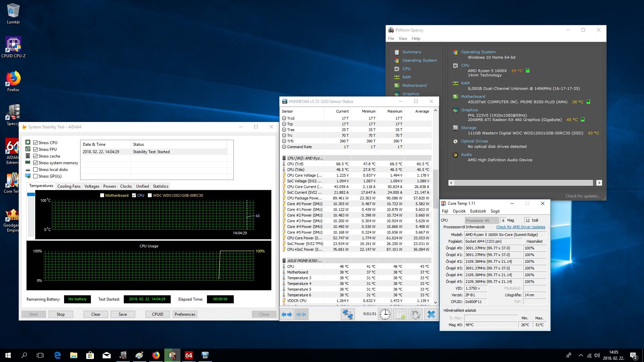
Task: Click HWiNFO scrollbar down arrow
Action: coord(435,302)
